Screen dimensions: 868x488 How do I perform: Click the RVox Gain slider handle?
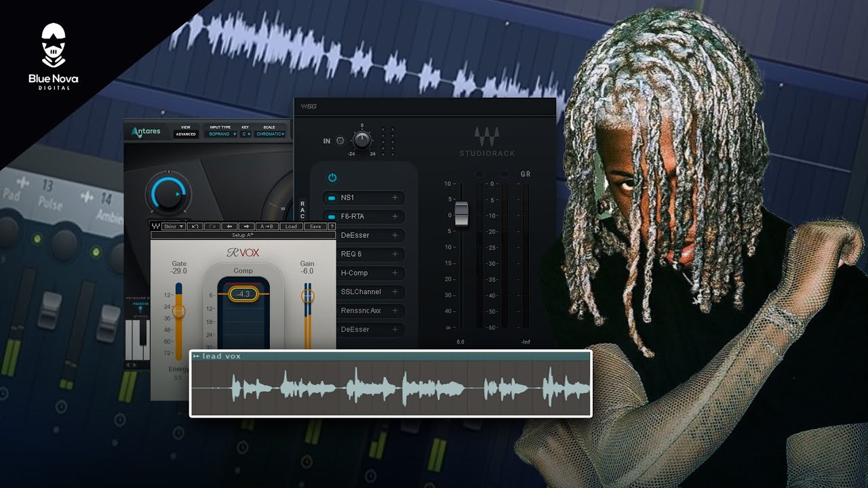[308, 296]
